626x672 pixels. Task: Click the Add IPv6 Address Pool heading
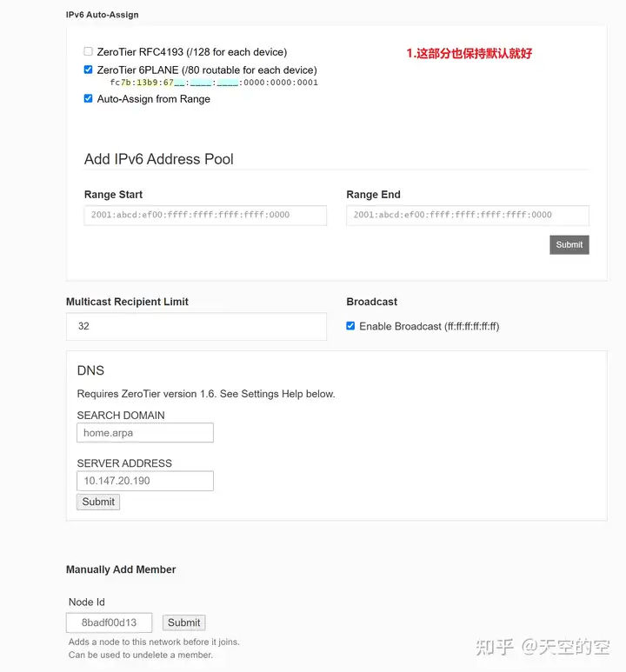tap(158, 159)
